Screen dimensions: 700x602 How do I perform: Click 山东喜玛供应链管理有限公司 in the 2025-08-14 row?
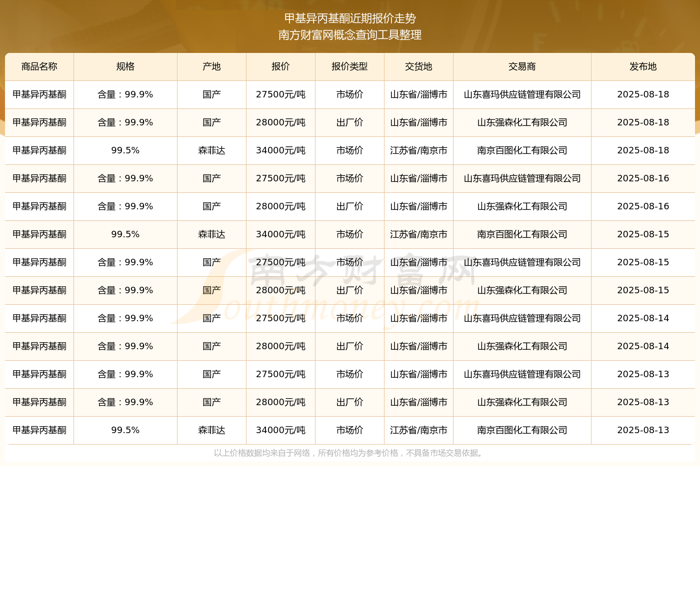[522, 318]
